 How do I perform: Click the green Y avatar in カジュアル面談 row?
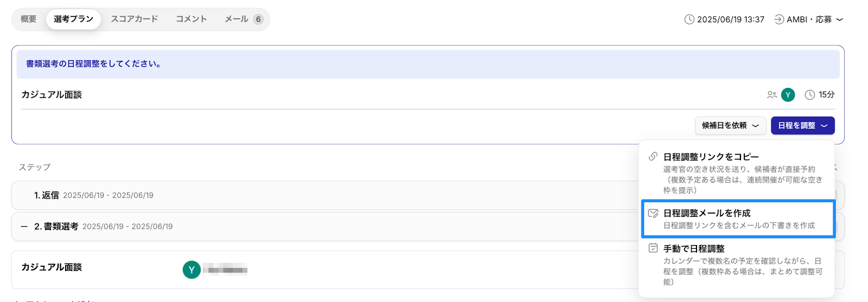tap(192, 269)
